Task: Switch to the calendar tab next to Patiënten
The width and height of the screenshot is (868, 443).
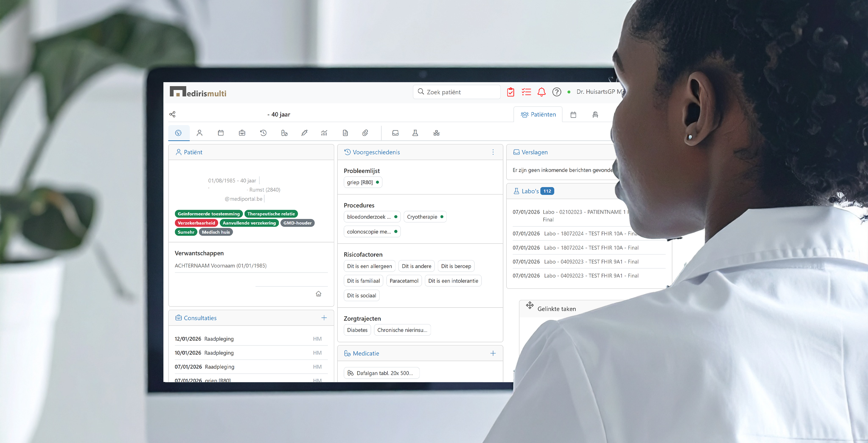Action: (573, 115)
